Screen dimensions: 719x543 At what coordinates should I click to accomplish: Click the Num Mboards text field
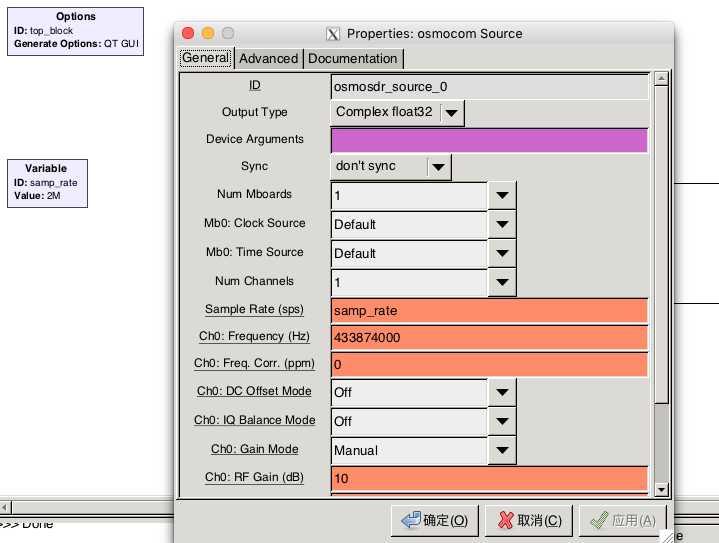click(409, 196)
